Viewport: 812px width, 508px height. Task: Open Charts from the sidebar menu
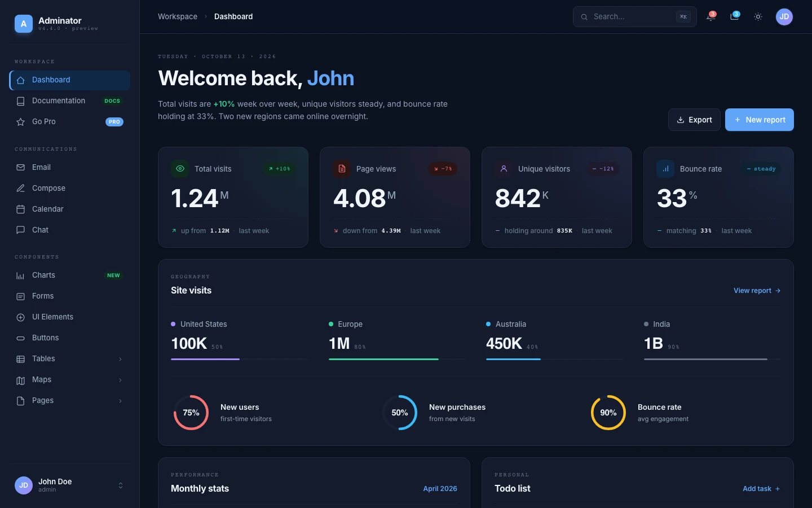pos(70,275)
